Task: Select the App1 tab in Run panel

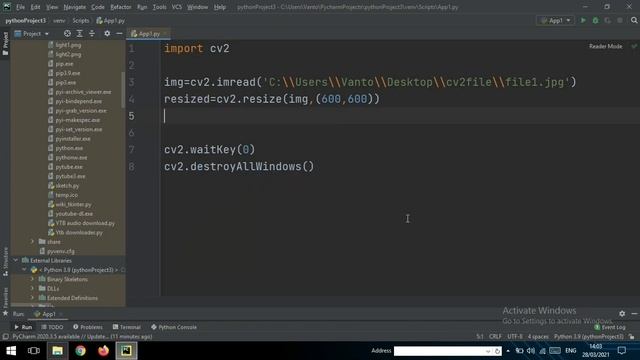Action: (49, 314)
